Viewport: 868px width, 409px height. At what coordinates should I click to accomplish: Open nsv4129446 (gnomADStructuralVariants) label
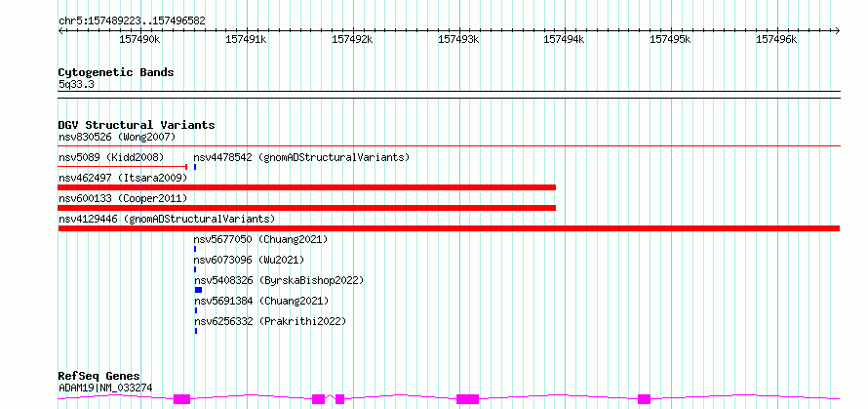(x=167, y=219)
